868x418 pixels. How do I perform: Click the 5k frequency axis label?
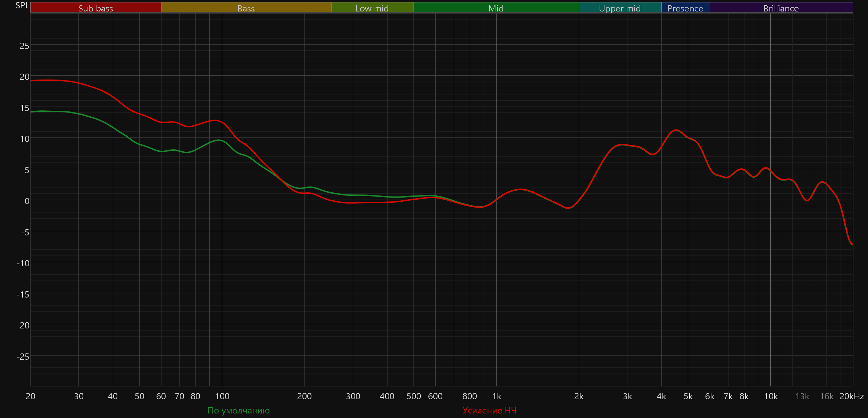coord(688,396)
